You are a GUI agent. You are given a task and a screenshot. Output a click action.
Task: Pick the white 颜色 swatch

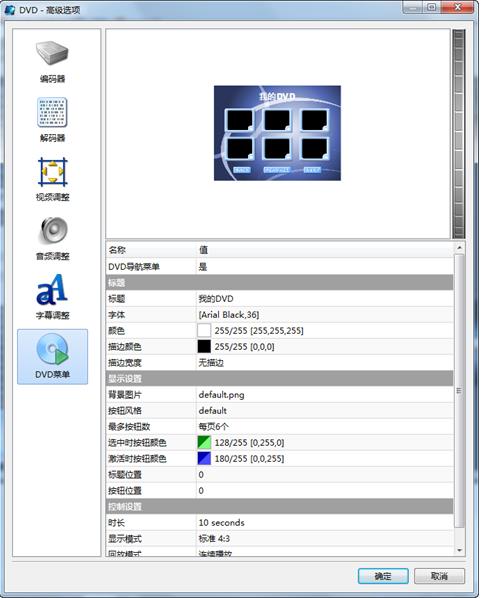tap(204, 330)
